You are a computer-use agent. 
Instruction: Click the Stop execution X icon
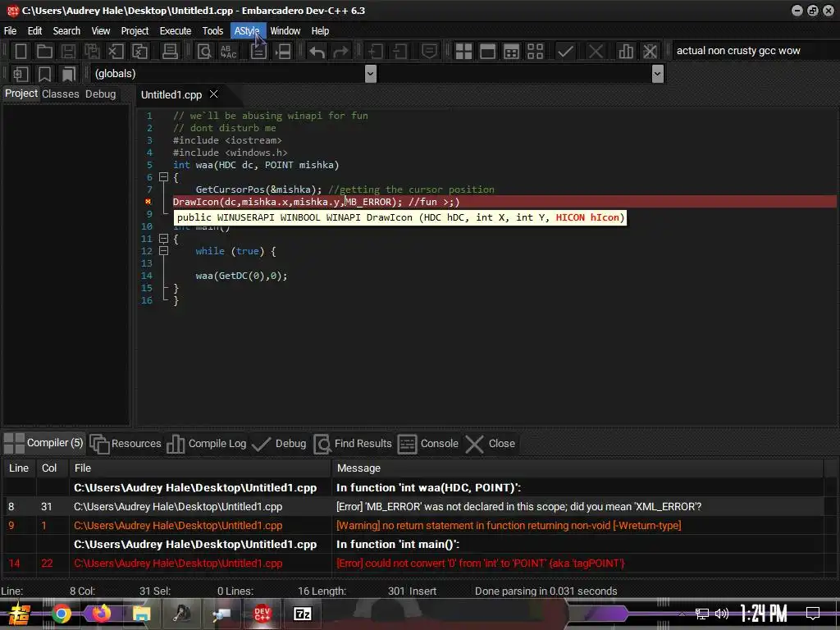pyautogui.click(x=596, y=52)
